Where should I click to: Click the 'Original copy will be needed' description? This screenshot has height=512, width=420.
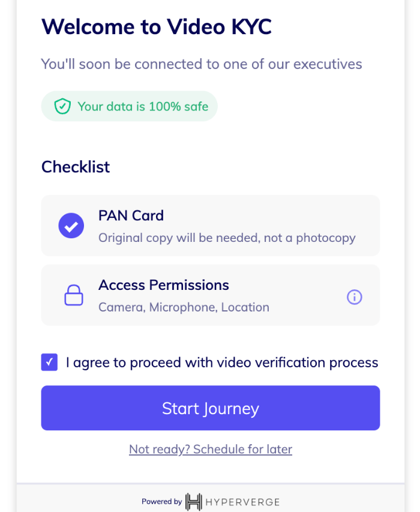pos(227,238)
